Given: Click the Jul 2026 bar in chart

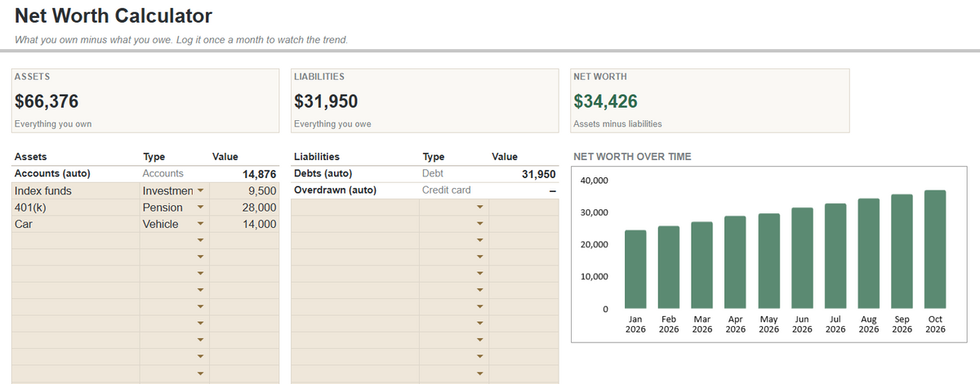Looking at the screenshot, I should [x=835, y=257].
